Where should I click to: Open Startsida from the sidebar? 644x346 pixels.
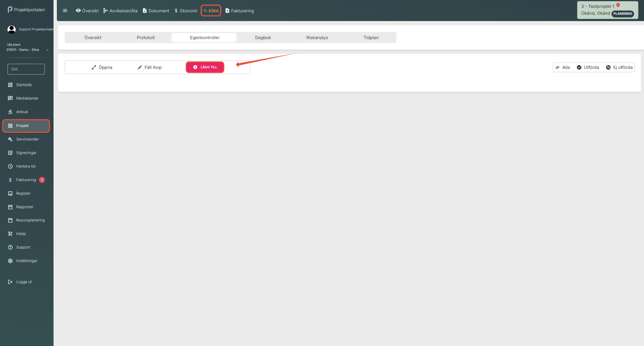pos(23,85)
